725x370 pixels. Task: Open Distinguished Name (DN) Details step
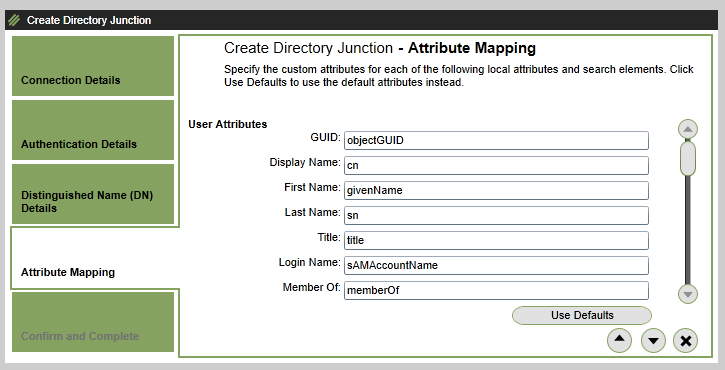[93, 194]
